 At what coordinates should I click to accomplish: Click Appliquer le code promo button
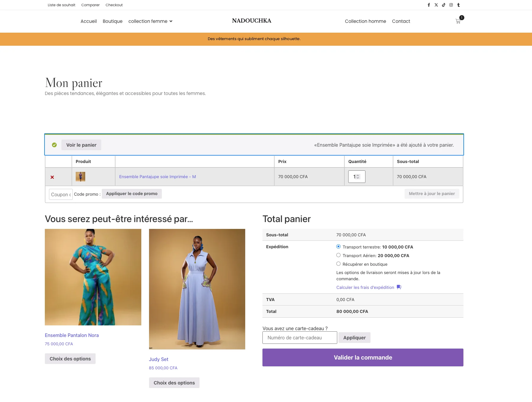(x=132, y=194)
